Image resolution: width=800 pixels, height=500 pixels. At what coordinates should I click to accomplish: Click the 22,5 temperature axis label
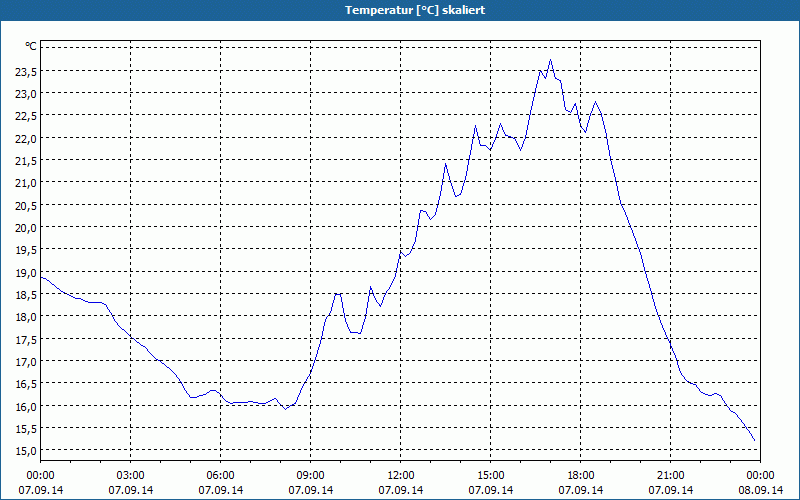[26, 116]
